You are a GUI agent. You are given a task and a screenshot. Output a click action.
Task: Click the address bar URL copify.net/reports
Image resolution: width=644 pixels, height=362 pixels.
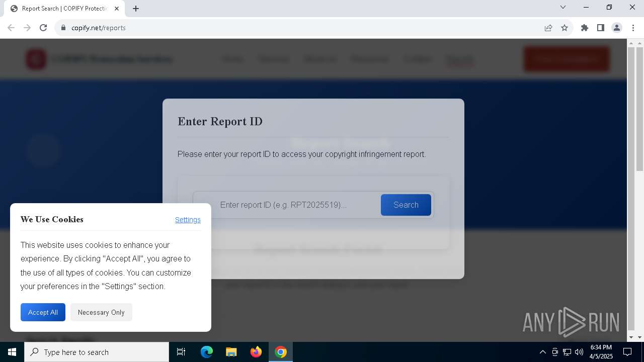[99, 28]
